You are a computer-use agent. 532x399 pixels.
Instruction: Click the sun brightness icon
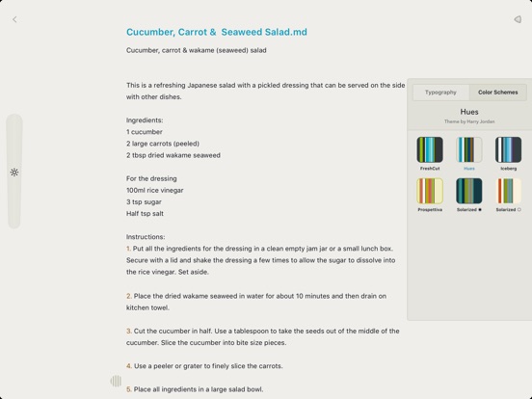click(14, 173)
